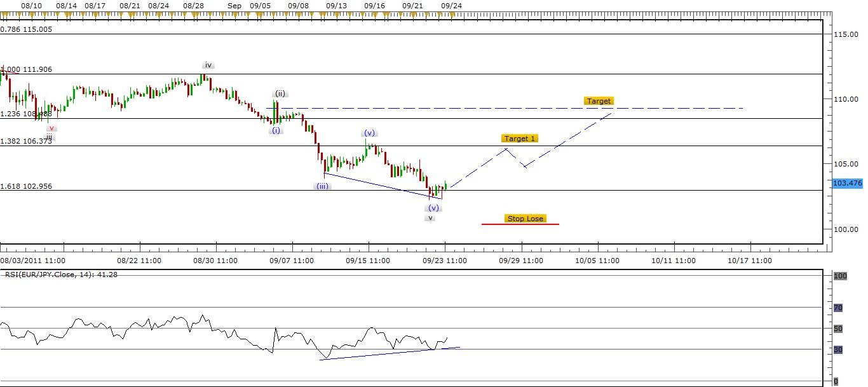Screen dimensions: 868x387
Task: Click the current price tag 103.476
Action: (x=847, y=183)
